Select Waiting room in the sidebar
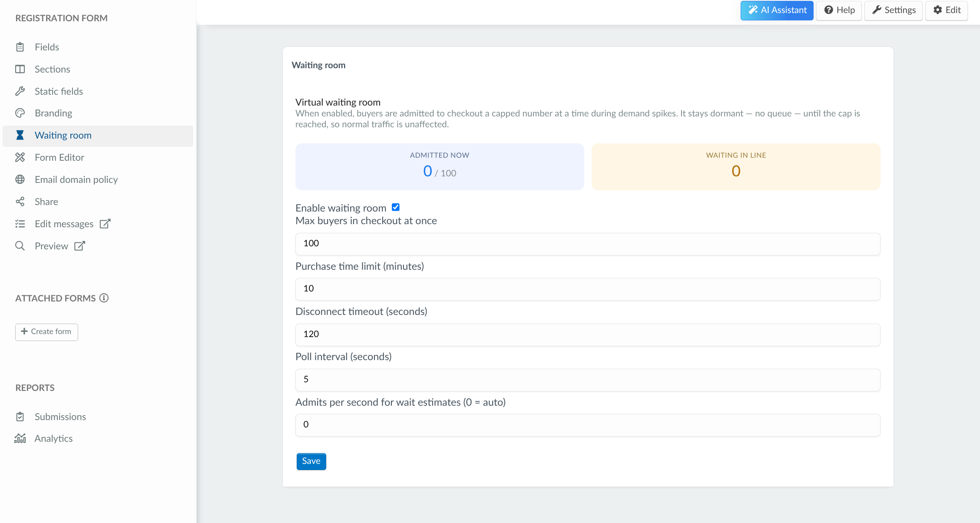Viewport: 980px width, 523px height. tap(98, 136)
